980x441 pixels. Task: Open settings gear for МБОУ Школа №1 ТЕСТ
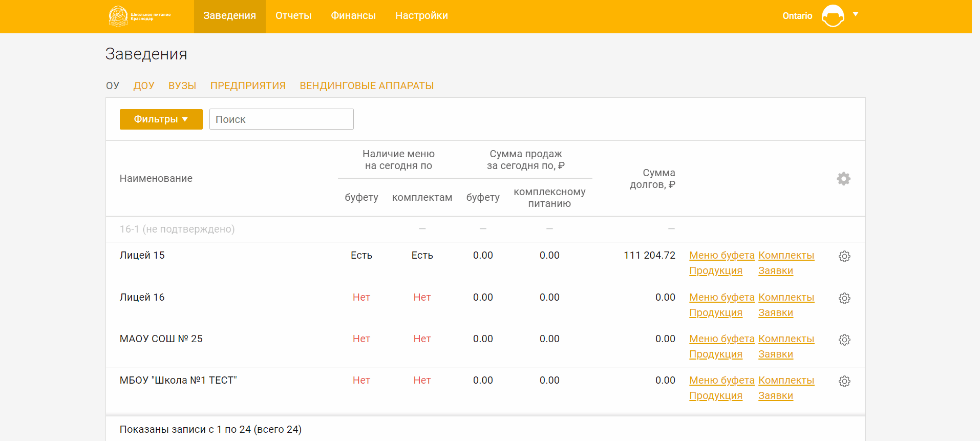844,381
